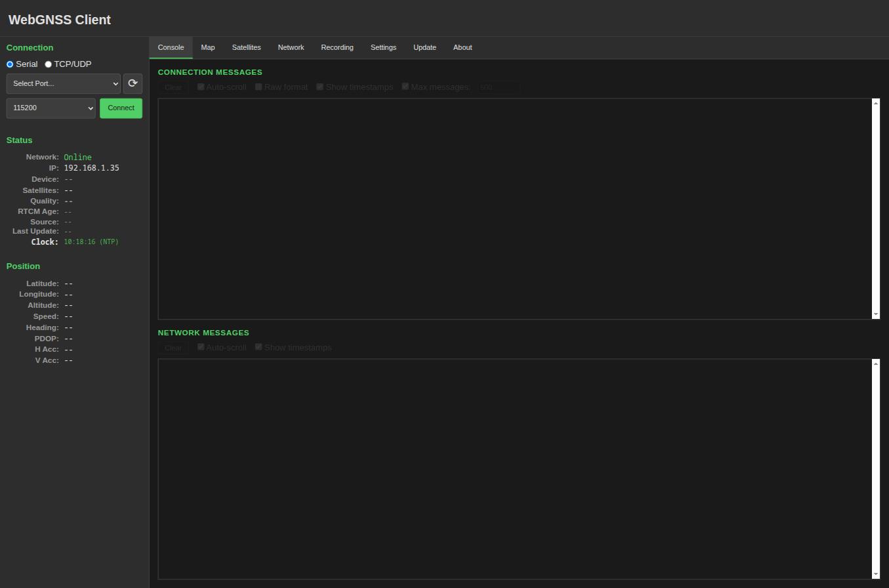Clear the connection messages

(173, 87)
